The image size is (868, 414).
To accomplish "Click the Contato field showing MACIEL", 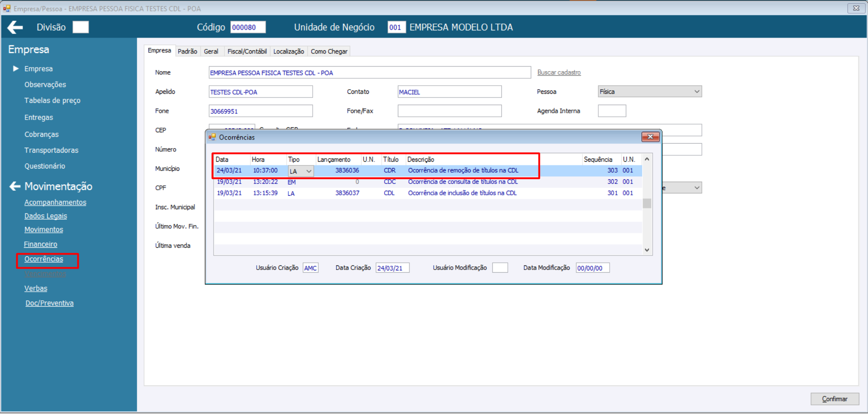I will [x=449, y=92].
